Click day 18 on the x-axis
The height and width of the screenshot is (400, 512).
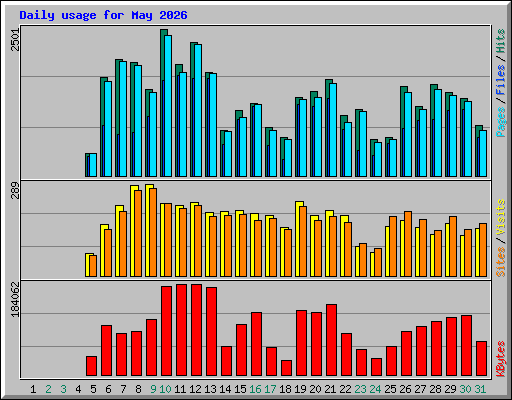pos(285,389)
